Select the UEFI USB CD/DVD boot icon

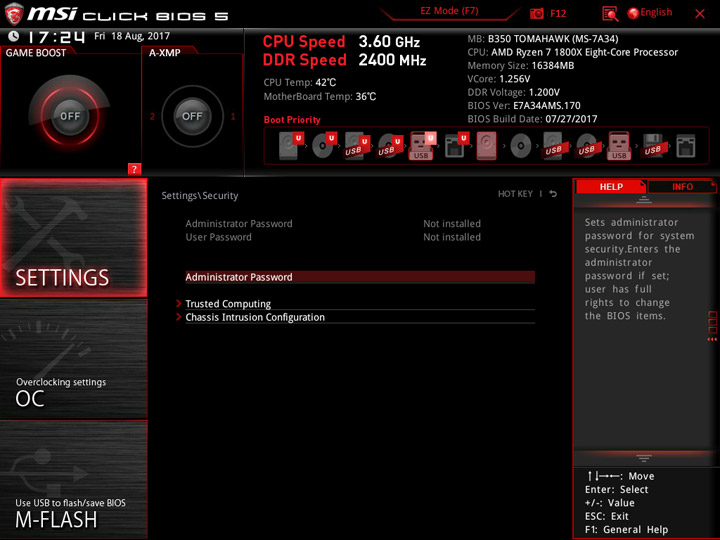pyautogui.click(x=390, y=146)
